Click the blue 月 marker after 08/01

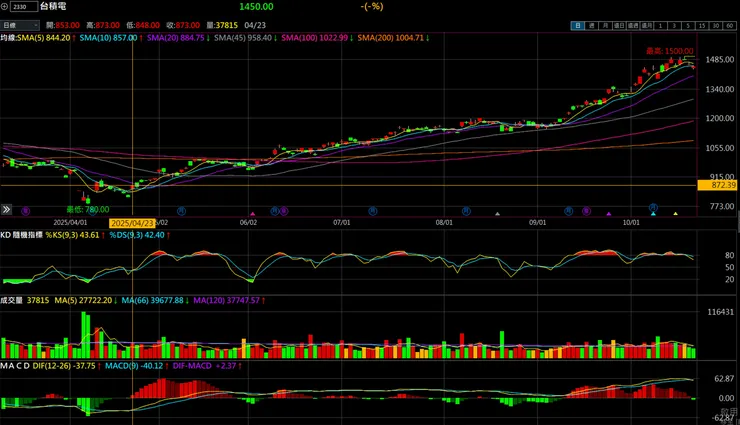click(466, 211)
